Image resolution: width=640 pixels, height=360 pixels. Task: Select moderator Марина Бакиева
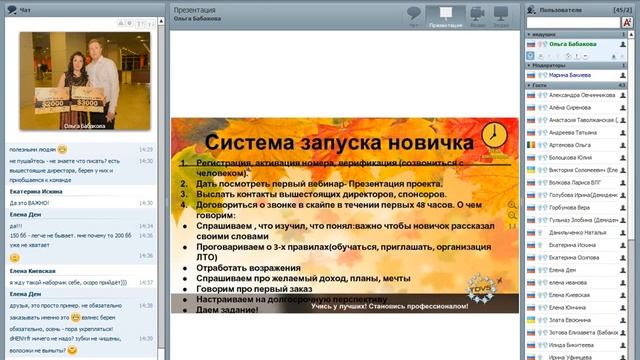click(569, 75)
